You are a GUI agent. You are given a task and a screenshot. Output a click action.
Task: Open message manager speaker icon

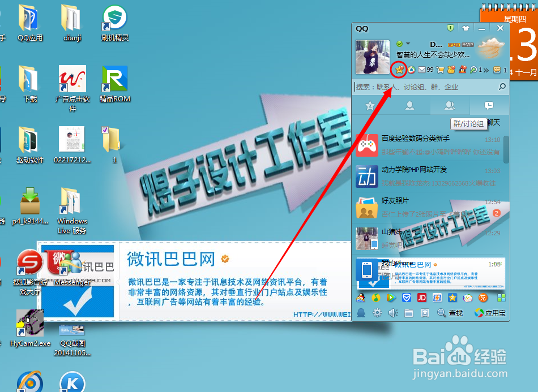(x=393, y=313)
